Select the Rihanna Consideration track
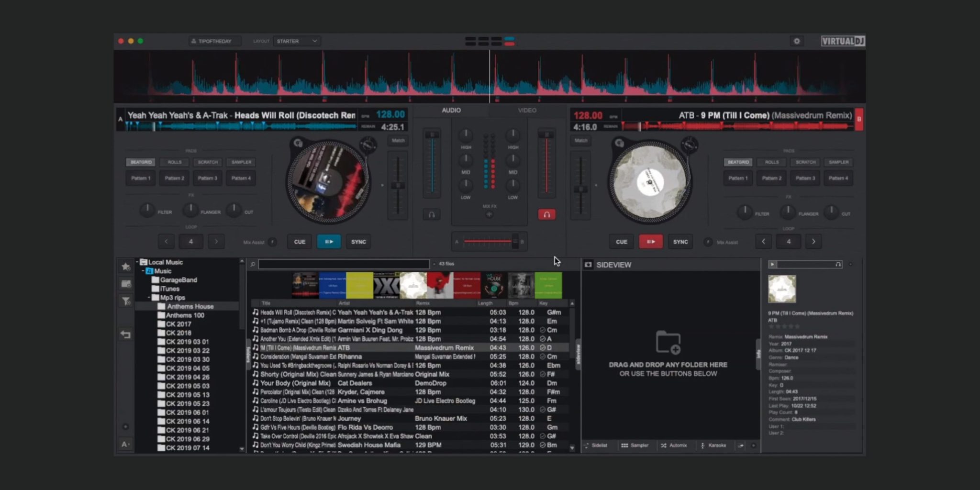The image size is (980, 490). tap(411, 356)
